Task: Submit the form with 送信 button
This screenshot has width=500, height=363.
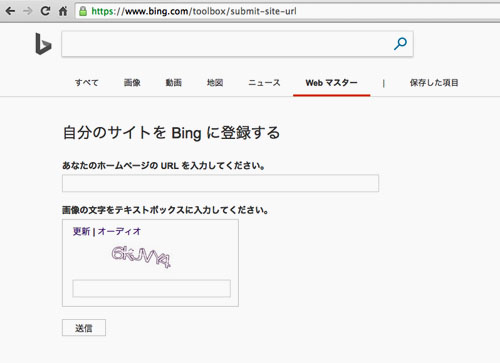Action: [84, 328]
